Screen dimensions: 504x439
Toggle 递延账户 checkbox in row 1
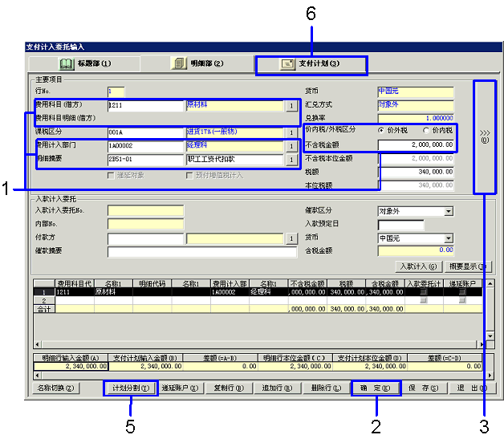pyautogui.click(x=462, y=292)
